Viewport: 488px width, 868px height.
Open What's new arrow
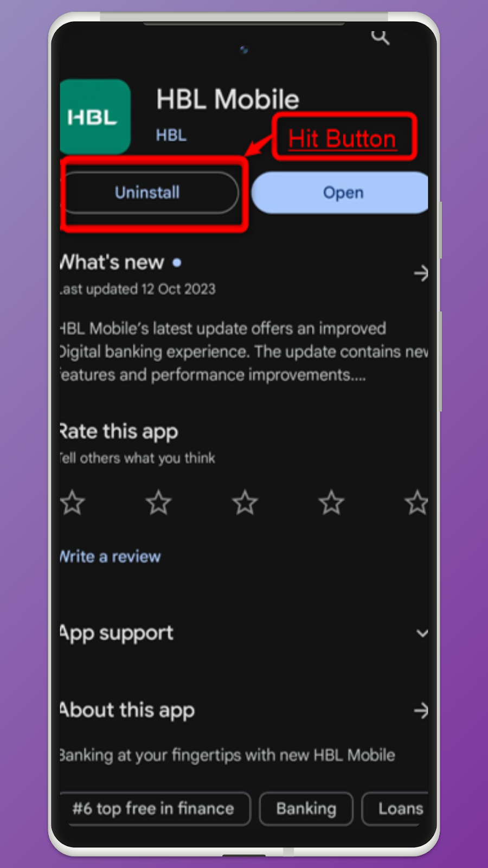click(x=421, y=273)
